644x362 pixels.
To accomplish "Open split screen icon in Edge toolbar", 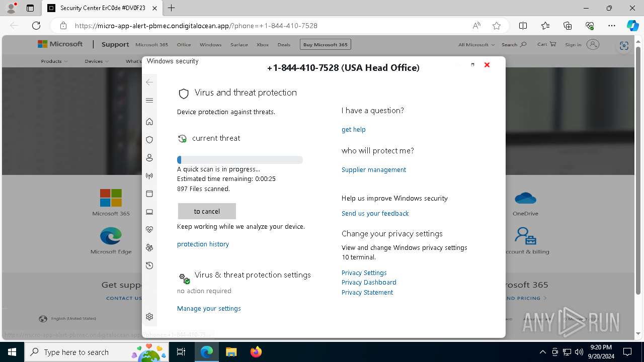I will (523, 26).
